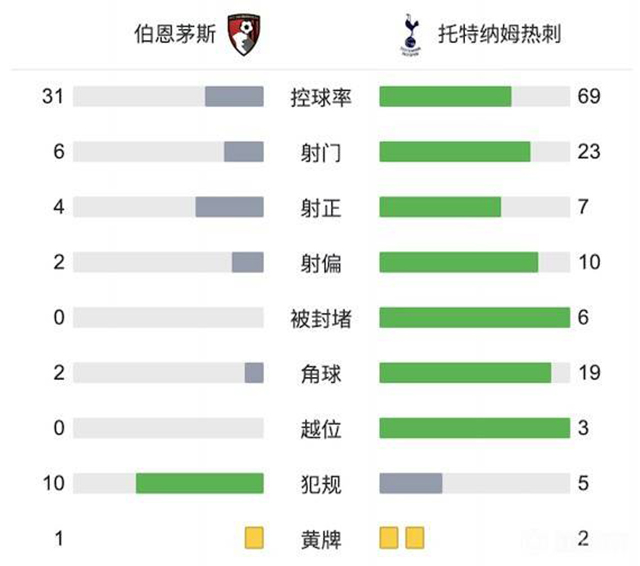Select the 射偏 off-target stat label
Viewport: 640px width, 566px height.
coord(321,262)
